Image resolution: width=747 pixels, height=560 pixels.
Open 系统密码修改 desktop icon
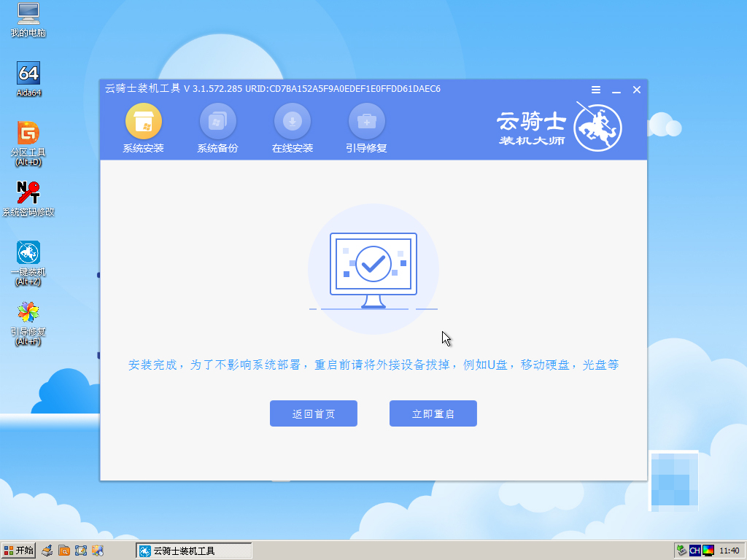click(x=28, y=199)
